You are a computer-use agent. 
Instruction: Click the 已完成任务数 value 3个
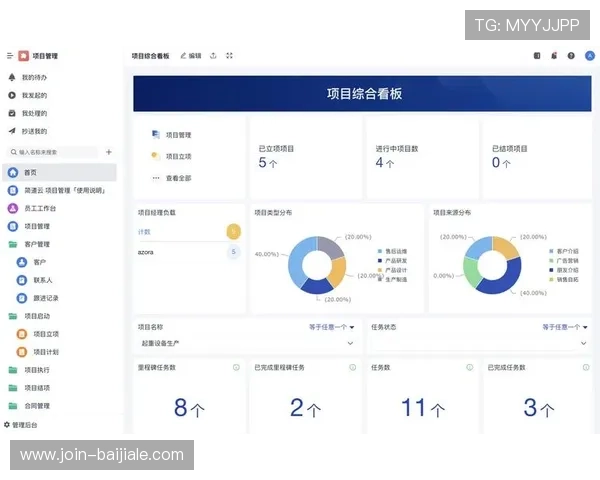click(538, 407)
